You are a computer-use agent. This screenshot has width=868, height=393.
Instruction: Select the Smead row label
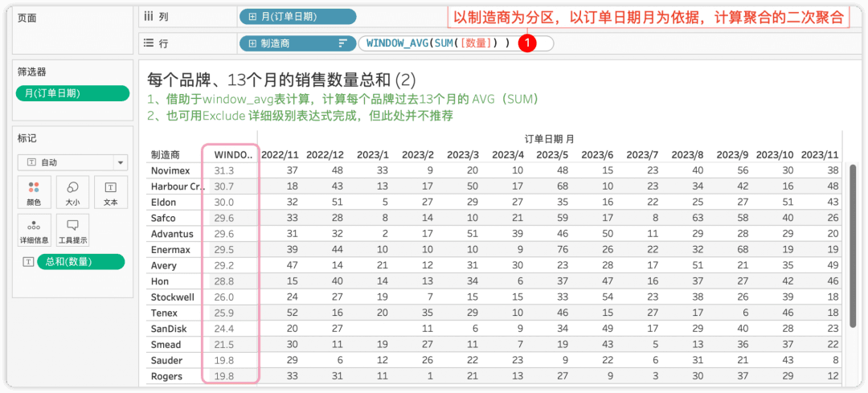(166, 344)
